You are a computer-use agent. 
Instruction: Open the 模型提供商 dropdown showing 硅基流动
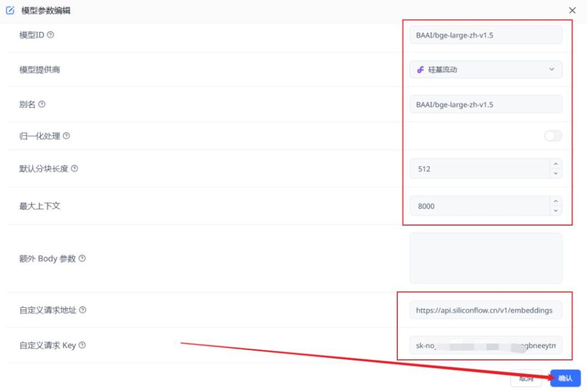[486, 69]
